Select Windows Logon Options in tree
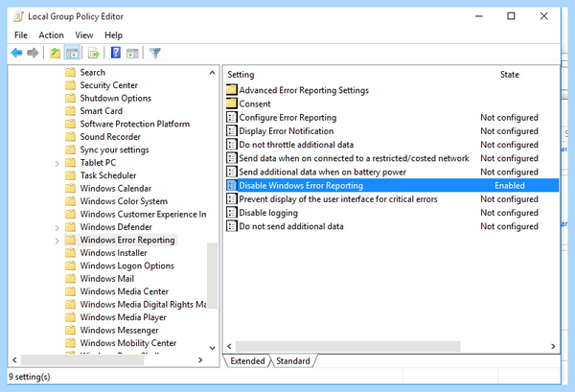 126,265
